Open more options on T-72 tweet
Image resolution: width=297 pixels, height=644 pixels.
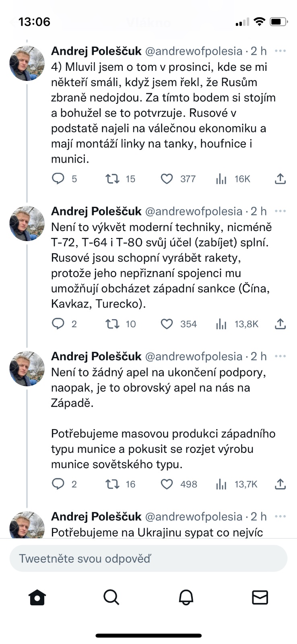click(x=280, y=211)
